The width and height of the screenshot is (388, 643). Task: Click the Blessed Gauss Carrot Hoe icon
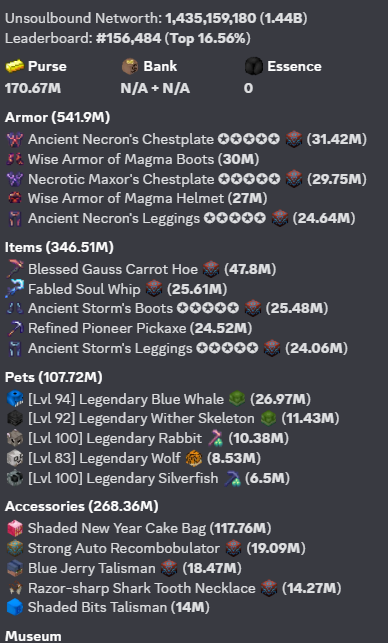[15, 269]
